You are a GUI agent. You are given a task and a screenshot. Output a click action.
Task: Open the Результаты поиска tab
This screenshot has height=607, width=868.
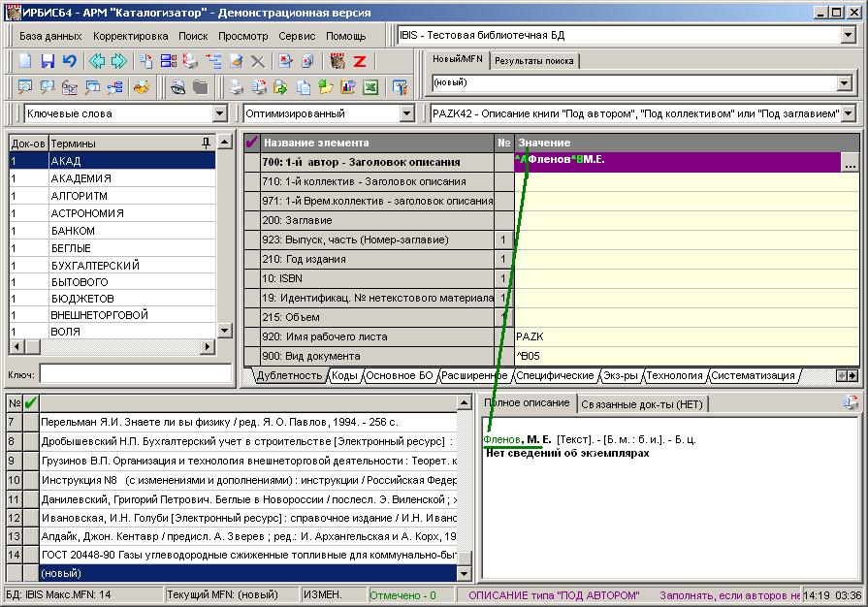534,61
